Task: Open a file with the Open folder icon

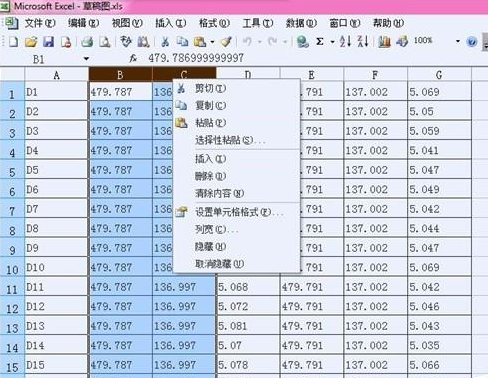Action: tap(31, 42)
